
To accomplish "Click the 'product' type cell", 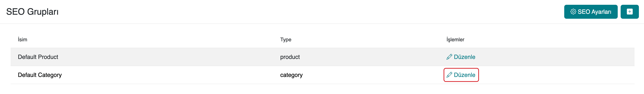I will 290,57.
